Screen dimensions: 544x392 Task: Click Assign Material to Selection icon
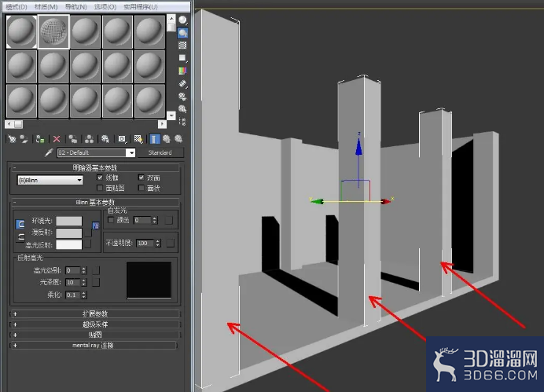(x=40, y=139)
